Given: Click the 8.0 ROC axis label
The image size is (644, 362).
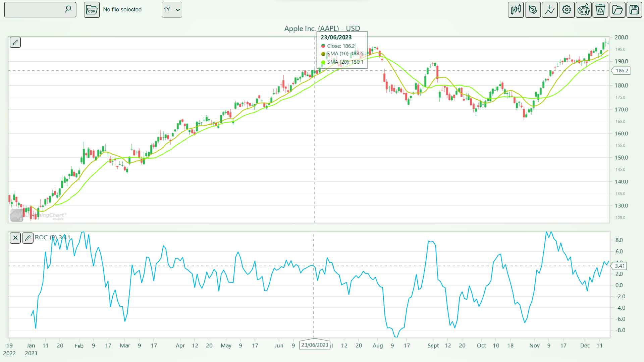Looking at the screenshot, I should coord(619,240).
